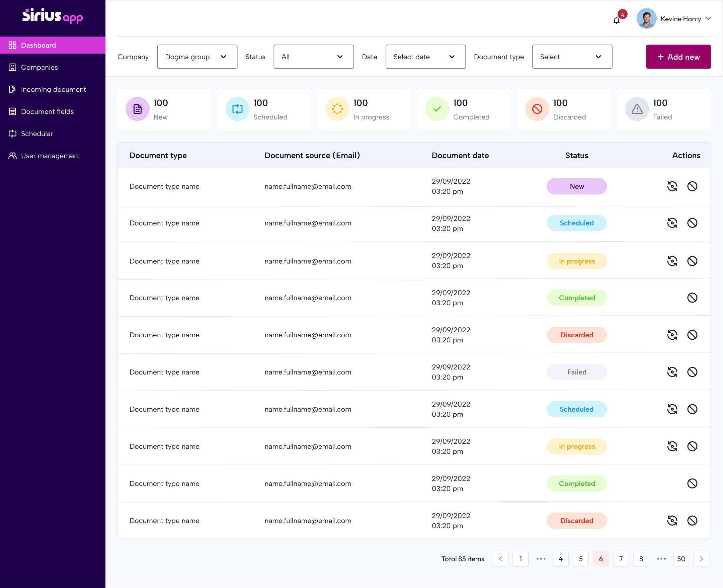Click the Failed status card warning icon
723x588 pixels.
(637, 109)
